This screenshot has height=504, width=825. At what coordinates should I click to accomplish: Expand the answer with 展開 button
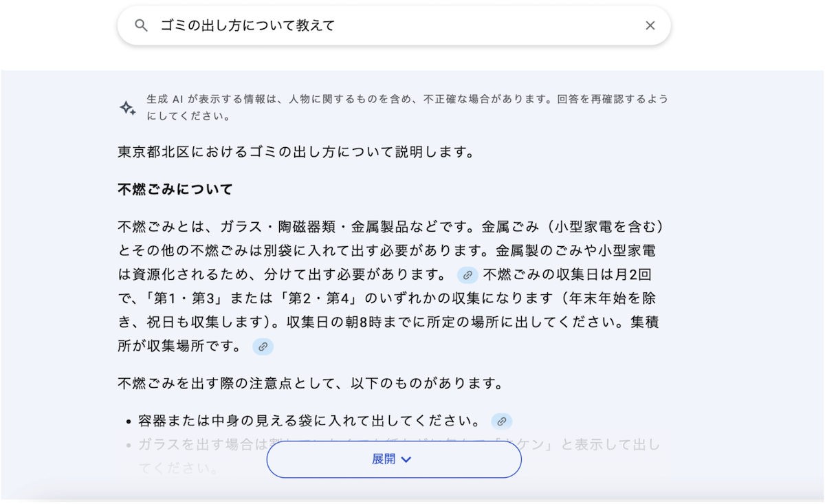point(394,459)
